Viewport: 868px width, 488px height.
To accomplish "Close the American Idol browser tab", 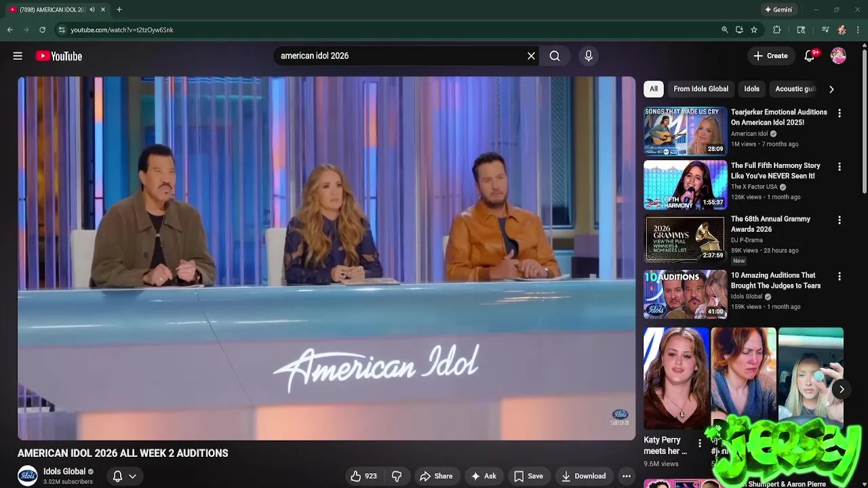I will pos(103,9).
